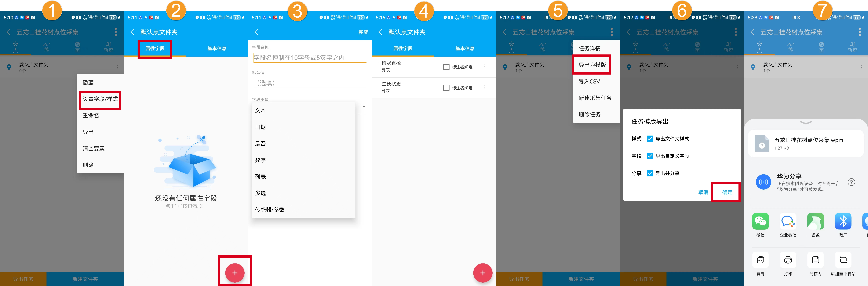Expand the 字段类型 dropdown arrow
Screen dimensions: 868x286
pos(364,107)
